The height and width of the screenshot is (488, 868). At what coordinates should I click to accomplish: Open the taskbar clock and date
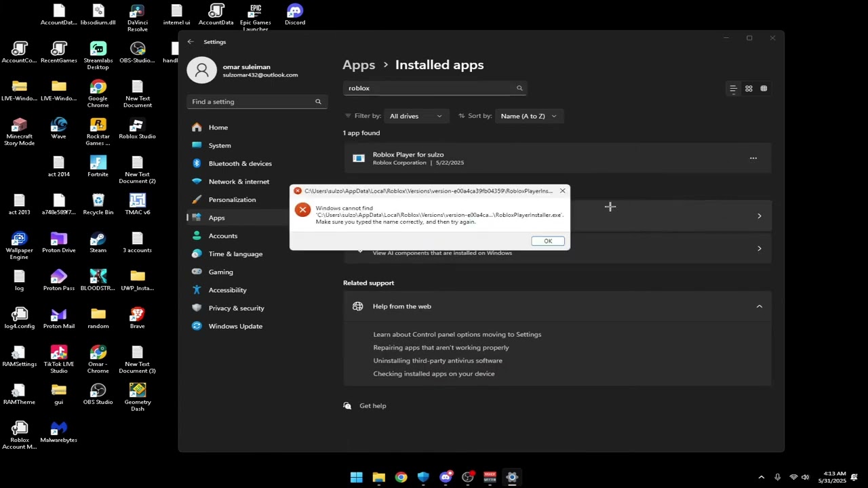coord(832,477)
